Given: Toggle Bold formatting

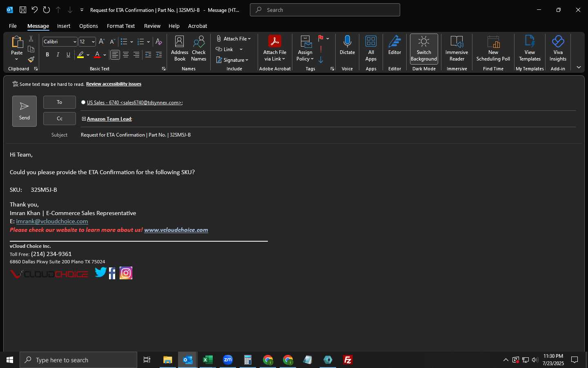Looking at the screenshot, I should pos(47,55).
